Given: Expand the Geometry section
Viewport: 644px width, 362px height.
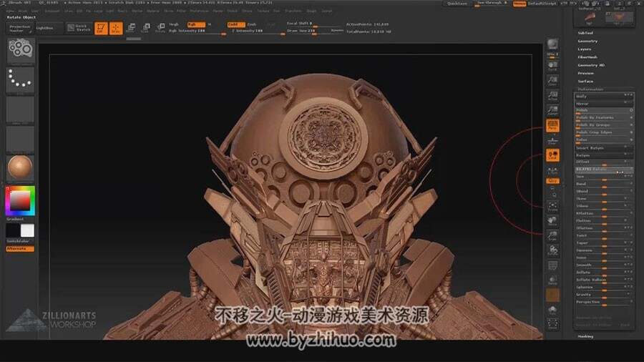Looking at the screenshot, I should (587, 41).
